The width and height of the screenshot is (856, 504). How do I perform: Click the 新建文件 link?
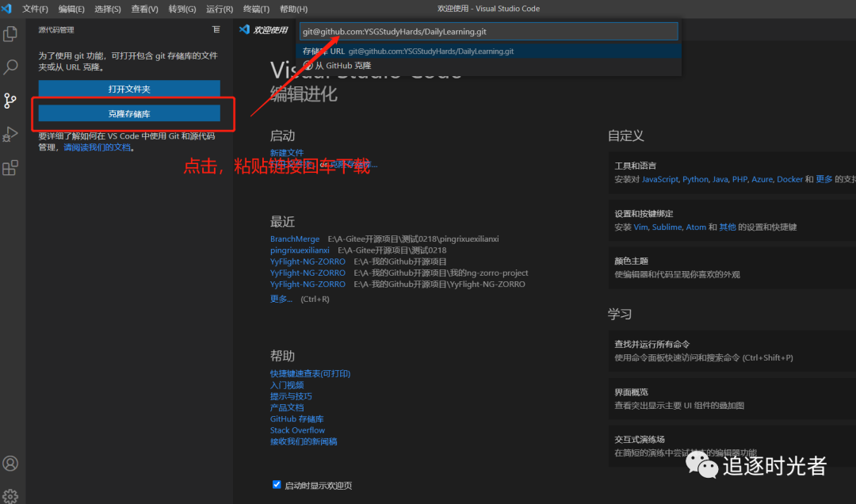pyautogui.click(x=287, y=153)
